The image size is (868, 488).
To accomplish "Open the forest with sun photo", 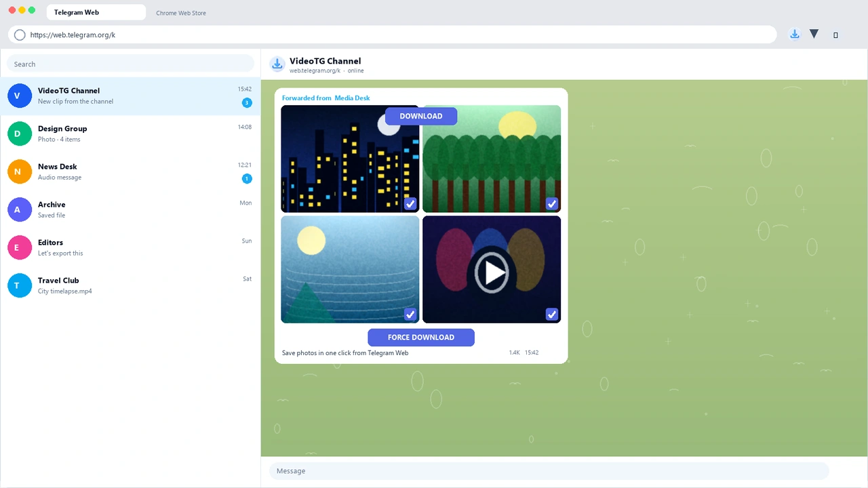I will pos(492,159).
